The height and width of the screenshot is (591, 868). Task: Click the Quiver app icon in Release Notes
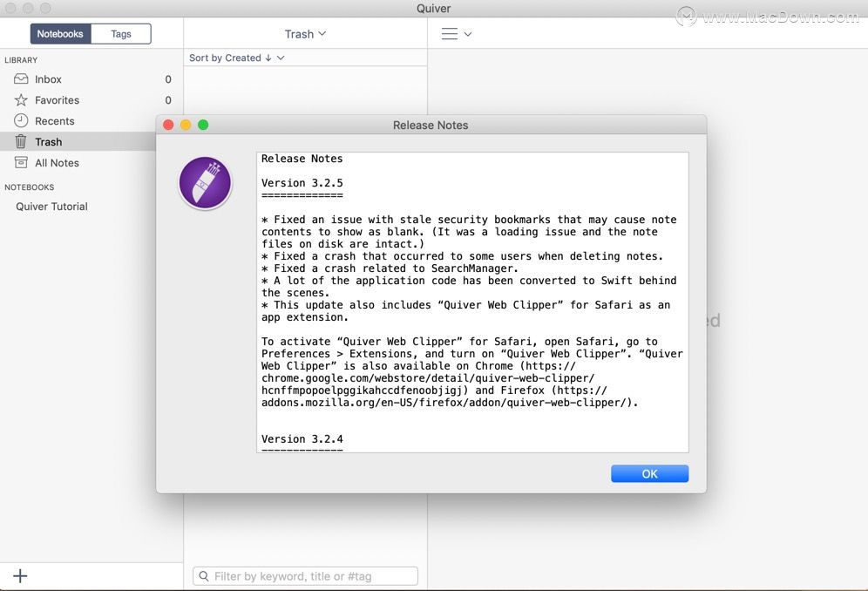[205, 183]
